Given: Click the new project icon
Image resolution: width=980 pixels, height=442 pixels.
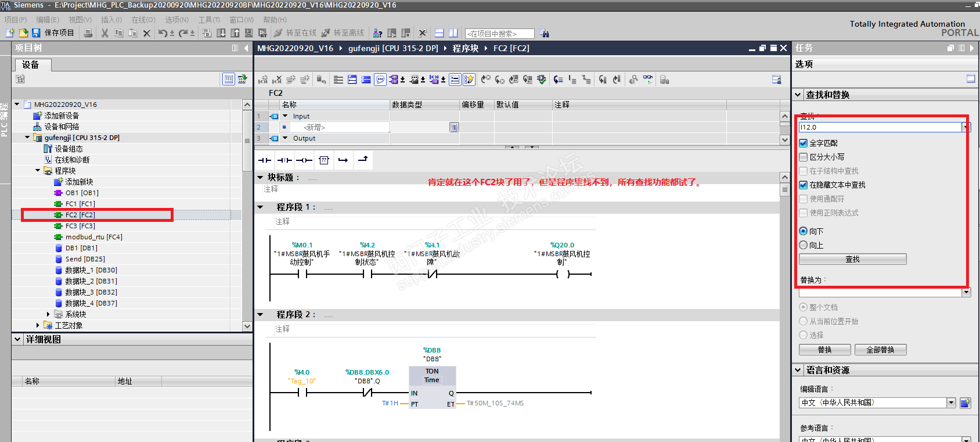Looking at the screenshot, I should coord(10,33).
